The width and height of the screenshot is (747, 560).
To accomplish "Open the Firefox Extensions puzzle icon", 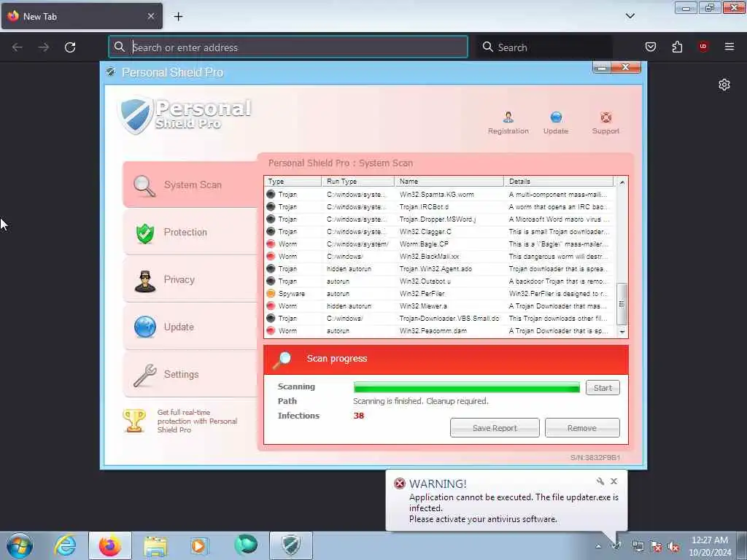I will [677, 47].
